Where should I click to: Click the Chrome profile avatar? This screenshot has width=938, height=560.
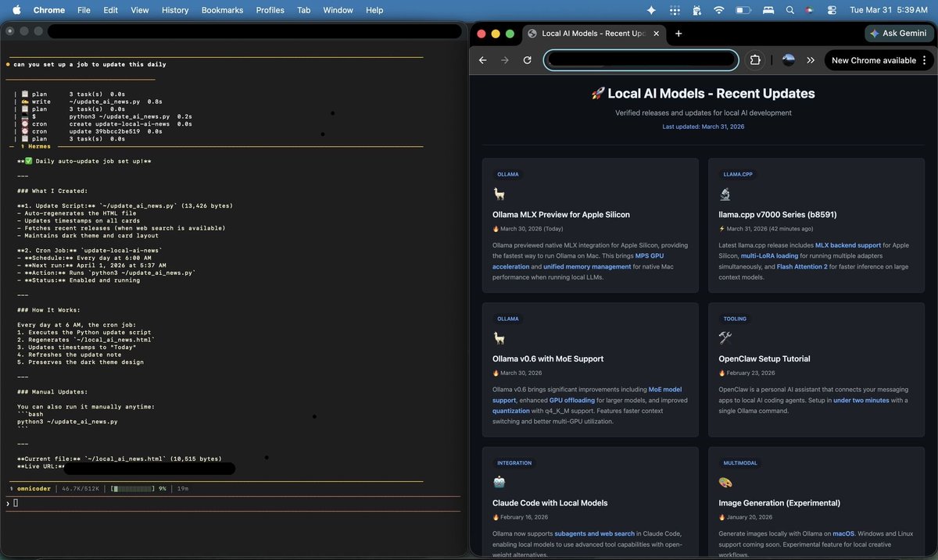(x=789, y=60)
